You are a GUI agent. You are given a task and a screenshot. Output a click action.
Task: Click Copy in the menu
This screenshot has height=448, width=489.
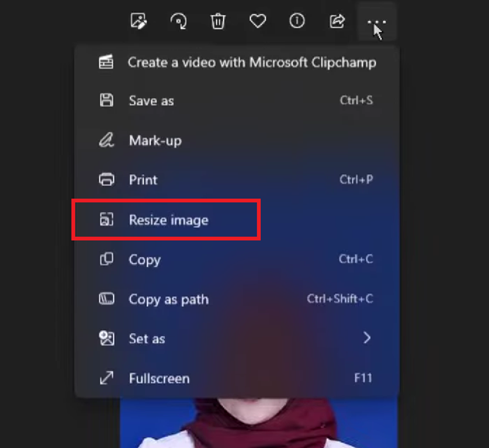[144, 260]
